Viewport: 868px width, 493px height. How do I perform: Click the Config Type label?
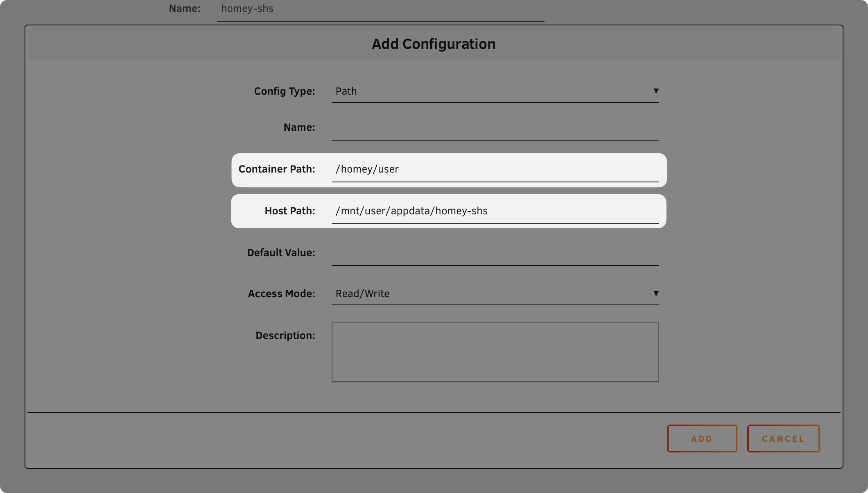tap(285, 91)
